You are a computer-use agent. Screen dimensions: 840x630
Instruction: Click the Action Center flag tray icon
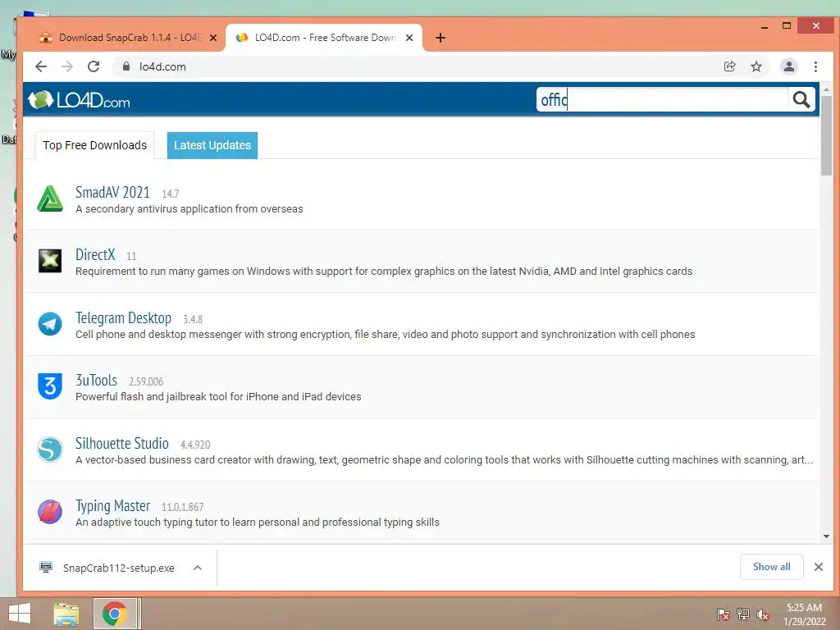pos(724,614)
